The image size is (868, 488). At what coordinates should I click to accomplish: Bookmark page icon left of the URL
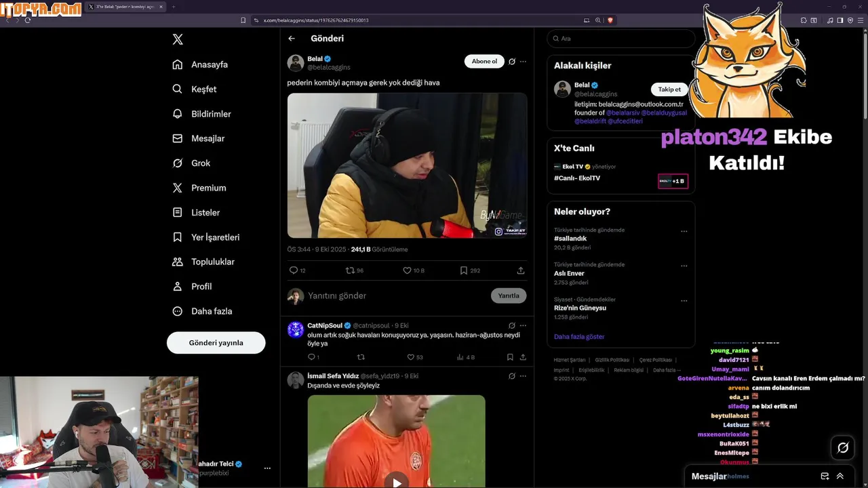[x=243, y=20]
